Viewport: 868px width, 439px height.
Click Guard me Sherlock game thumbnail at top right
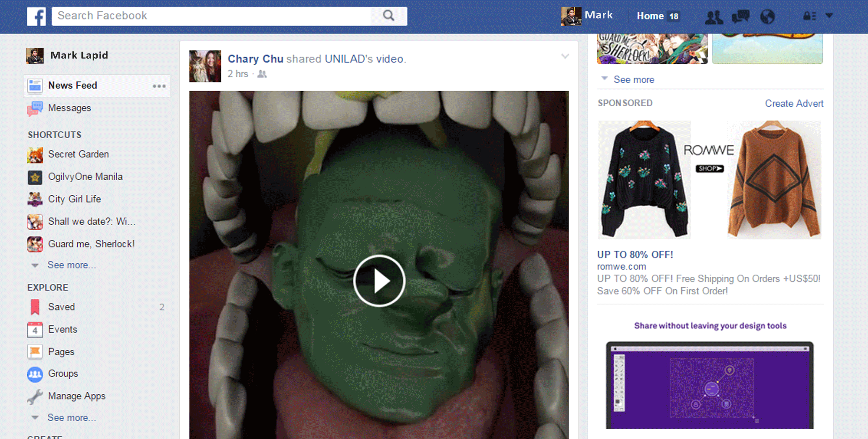click(x=652, y=49)
